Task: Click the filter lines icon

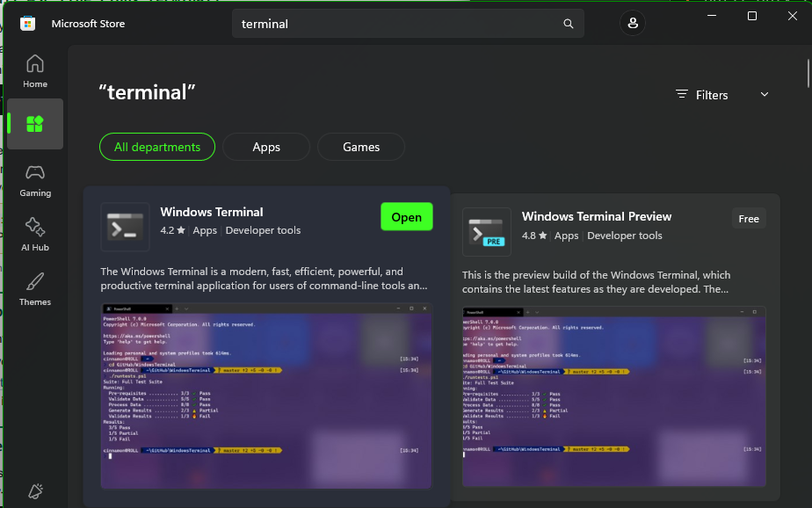Action: 682,94
